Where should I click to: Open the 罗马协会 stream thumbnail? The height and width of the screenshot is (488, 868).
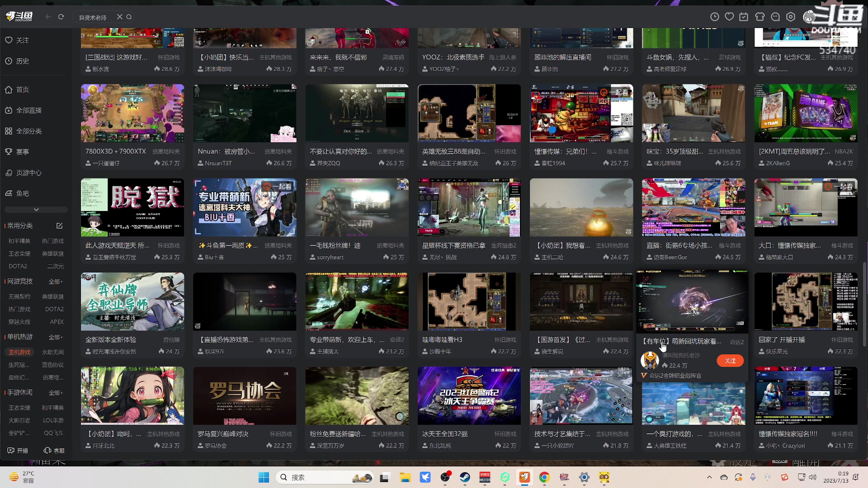[x=245, y=396]
